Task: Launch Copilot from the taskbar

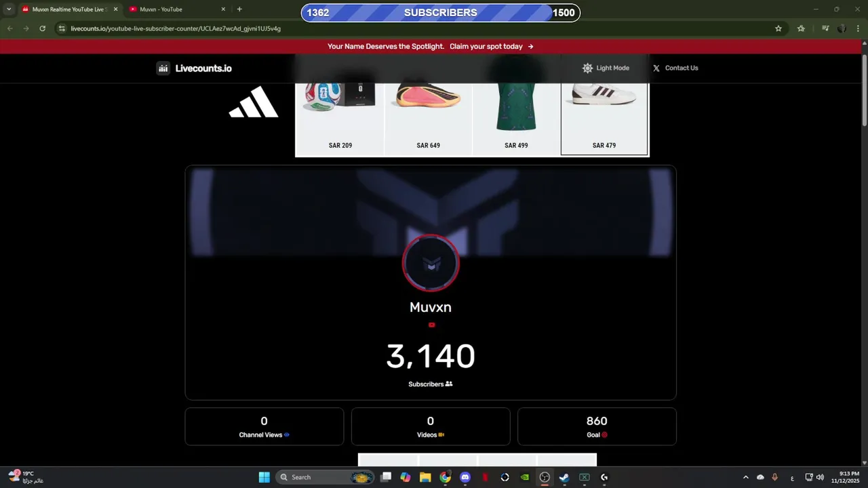Action: point(406,477)
